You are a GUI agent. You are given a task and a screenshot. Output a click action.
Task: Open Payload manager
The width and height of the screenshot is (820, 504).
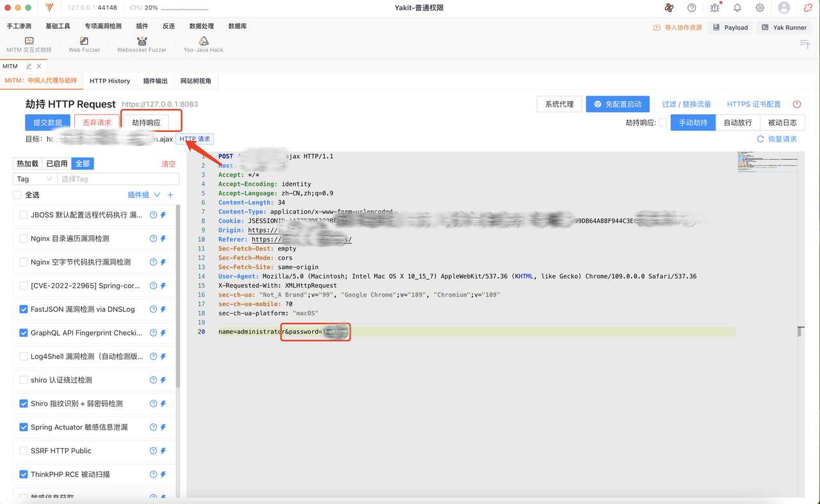[730, 28]
